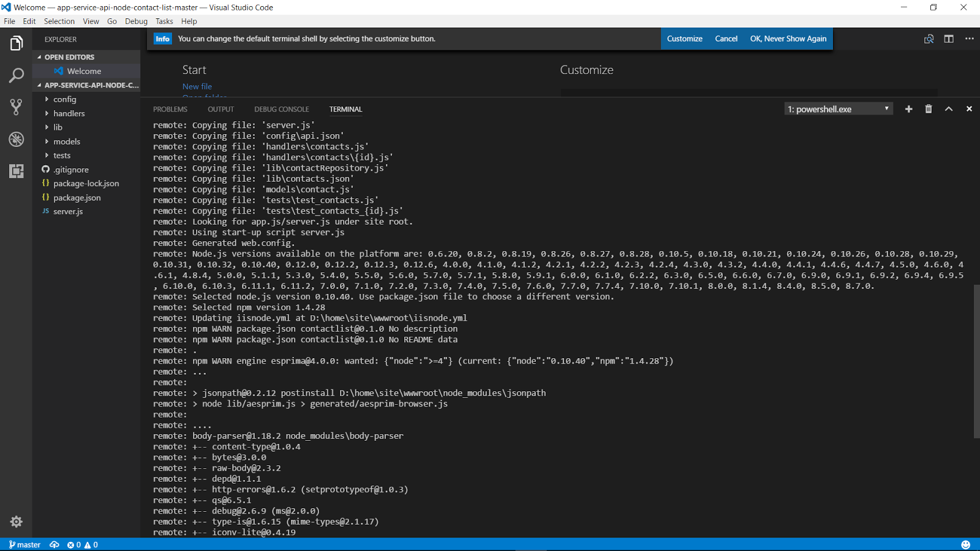Open the editor More Actions ellipsis

pos(969,39)
